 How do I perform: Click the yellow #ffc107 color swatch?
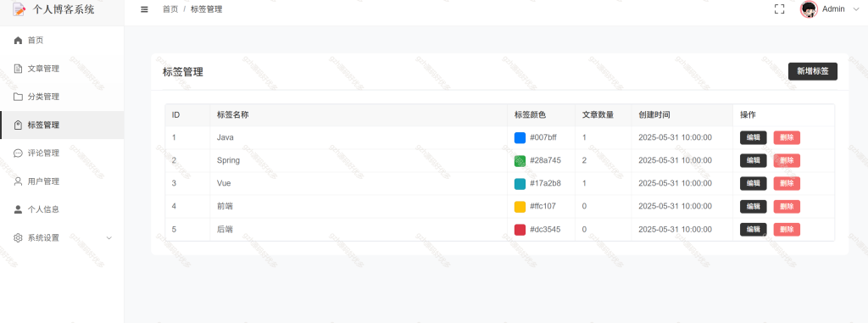tap(520, 207)
